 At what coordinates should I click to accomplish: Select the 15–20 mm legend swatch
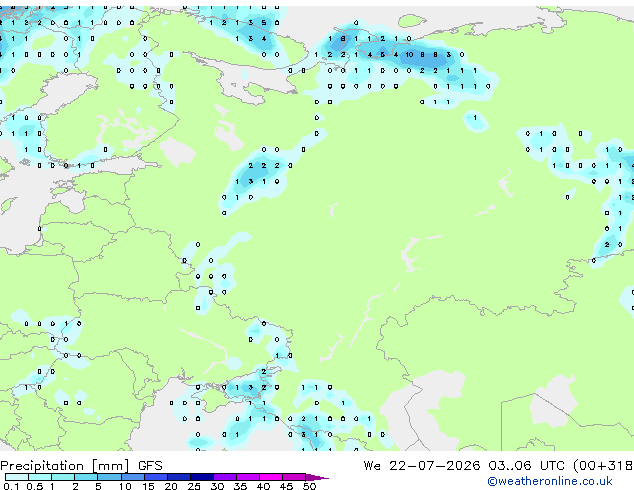(155, 477)
